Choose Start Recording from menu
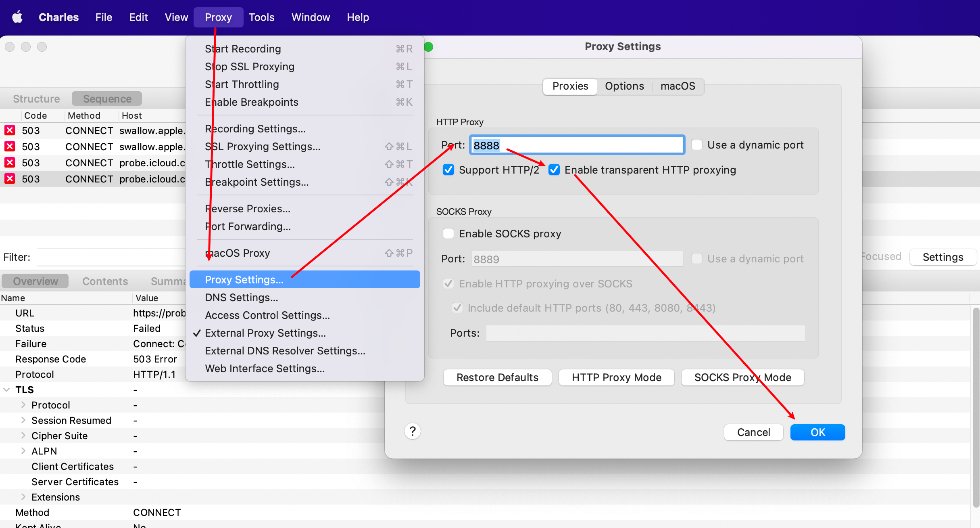This screenshot has height=528, width=980. (x=305, y=49)
